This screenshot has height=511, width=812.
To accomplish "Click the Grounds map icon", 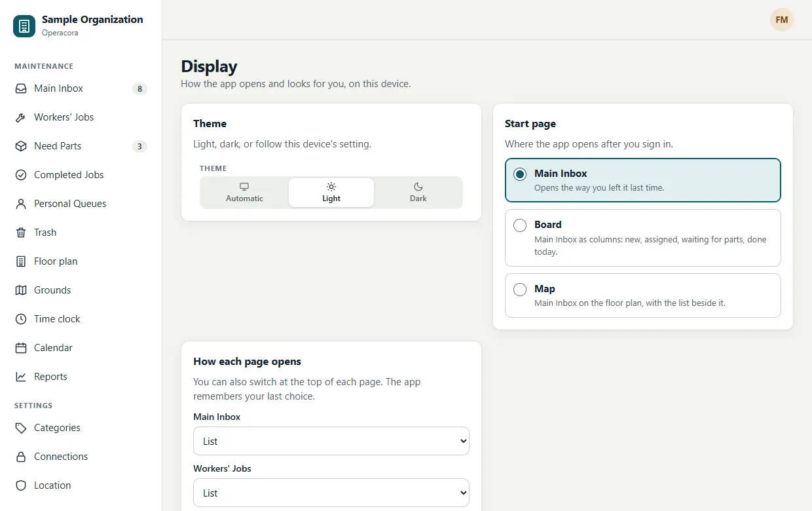I will [21, 290].
